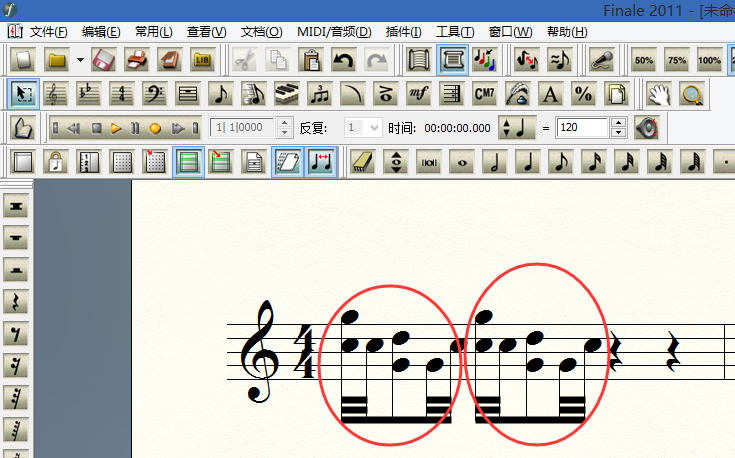The height and width of the screenshot is (458, 735).
Task: Select the Zoom magnifier tool
Action: click(x=692, y=94)
